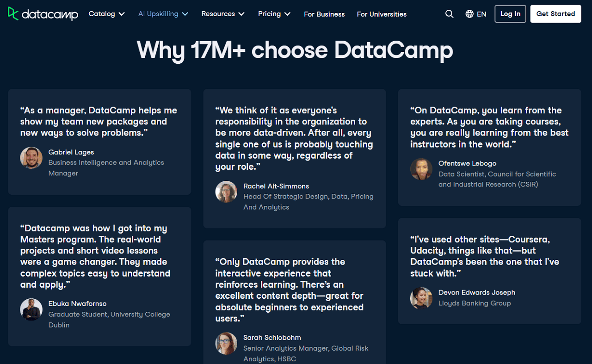
Task: Click Ebuka Nwafornso's avatar image
Action: (31, 309)
